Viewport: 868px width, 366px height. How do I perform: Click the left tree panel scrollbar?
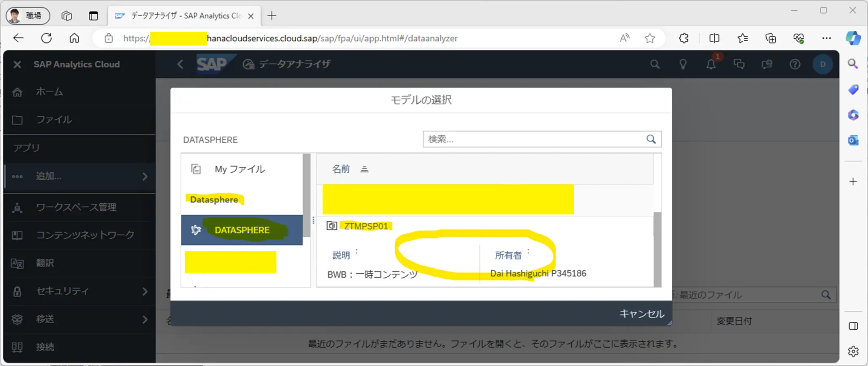pyautogui.click(x=306, y=195)
